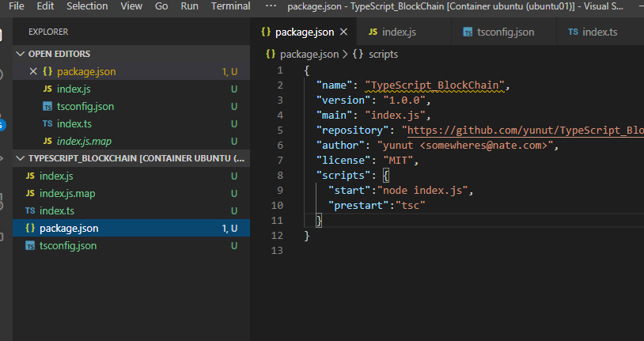Collapse the TYPESCRIPT_BLOCKCHAIN folder section
This screenshot has height=341, width=644.
point(131,158)
